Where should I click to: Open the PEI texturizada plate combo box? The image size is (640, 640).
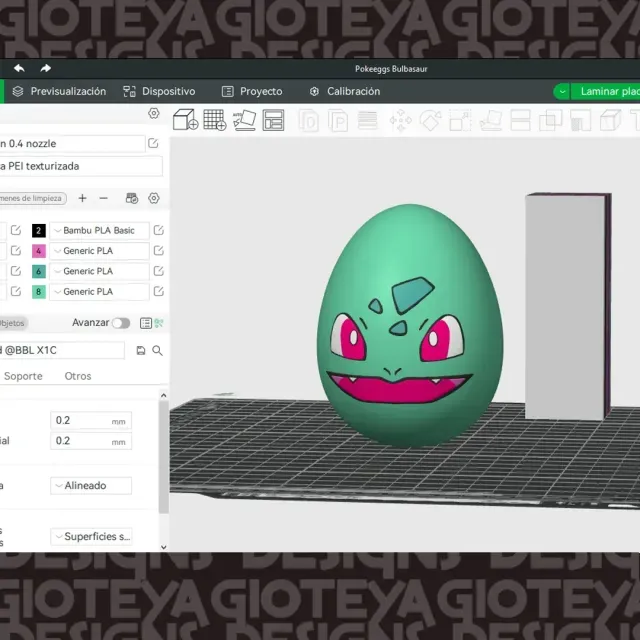coord(81,167)
